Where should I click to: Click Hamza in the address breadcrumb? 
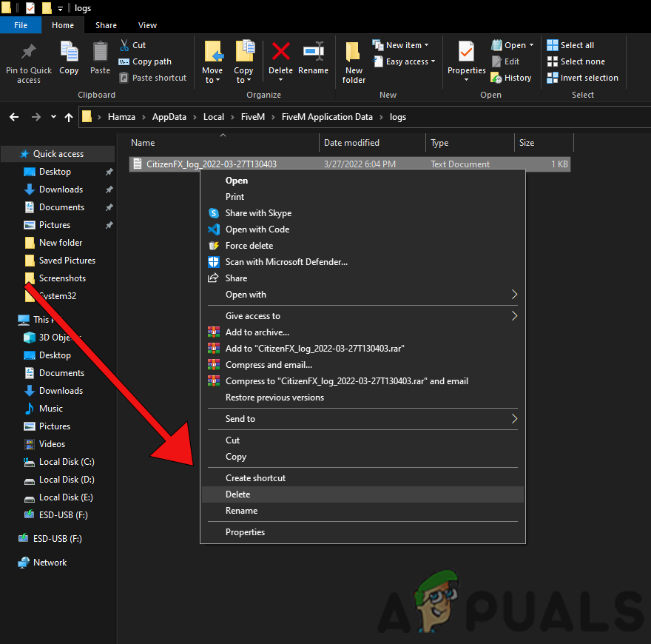click(121, 117)
